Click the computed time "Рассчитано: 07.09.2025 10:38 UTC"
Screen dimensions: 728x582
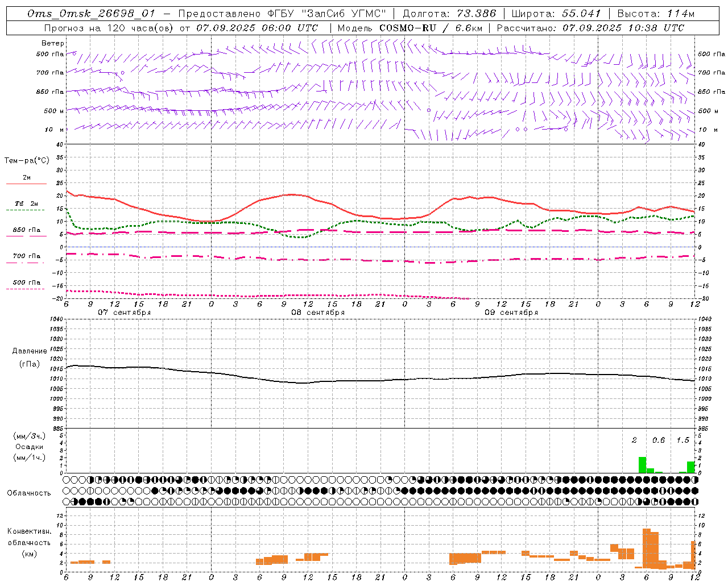pos(590,28)
